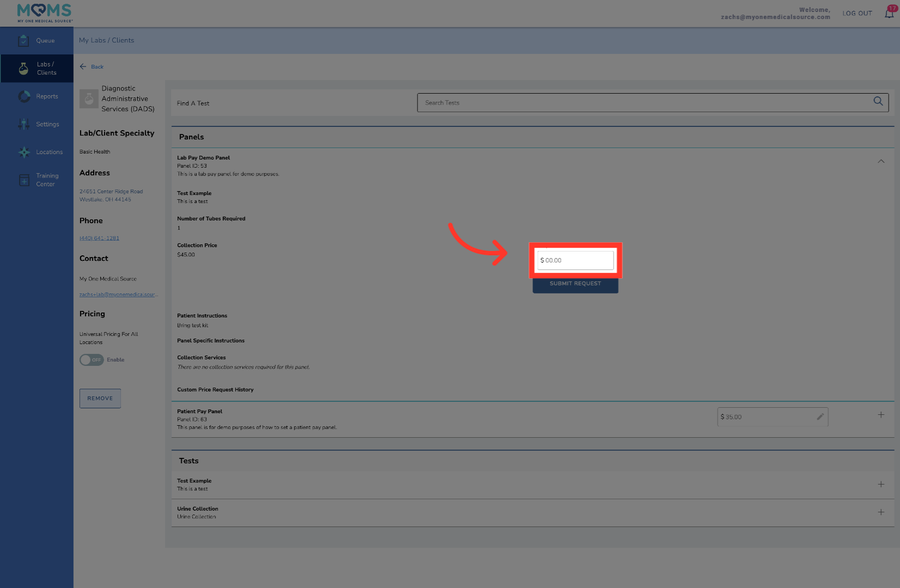
Task: Open the Training Center section
Action: click(37, 180)
